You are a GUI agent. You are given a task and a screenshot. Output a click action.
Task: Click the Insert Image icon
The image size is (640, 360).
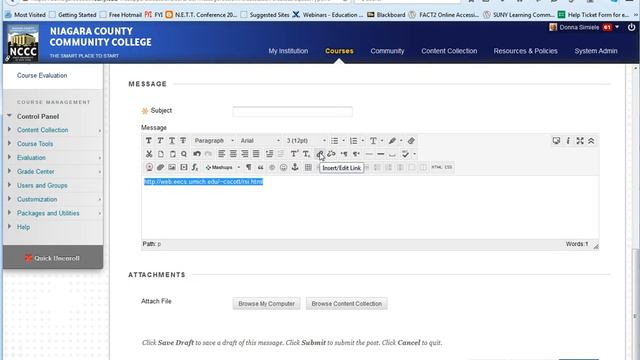point(172,167)
